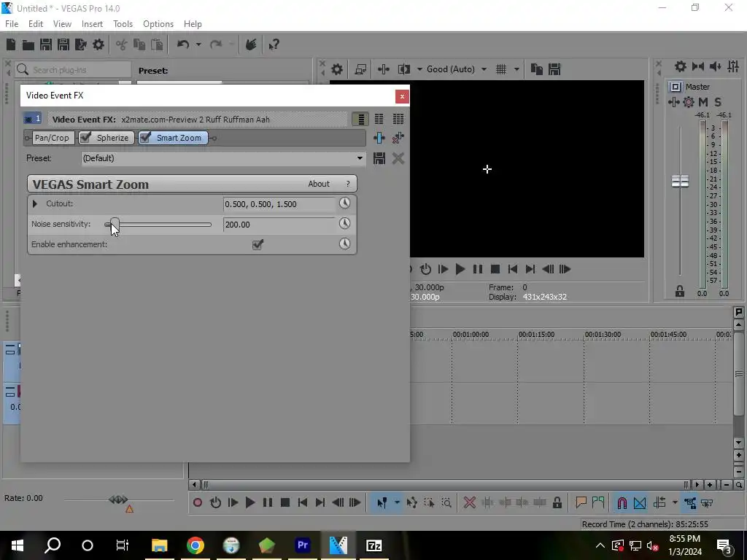Open the View menu
The height and width of the screenshot is (560, 747).
(x=63, y=24)
